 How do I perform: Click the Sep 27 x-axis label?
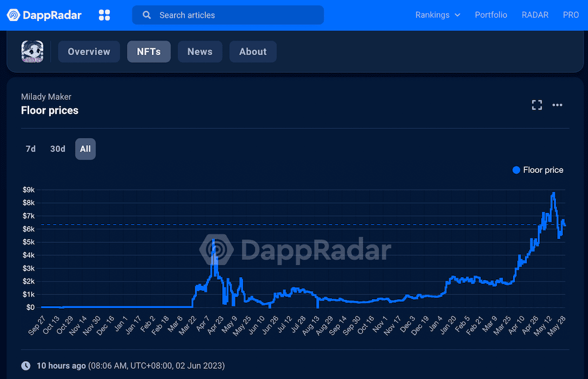[x=37, y=325]
